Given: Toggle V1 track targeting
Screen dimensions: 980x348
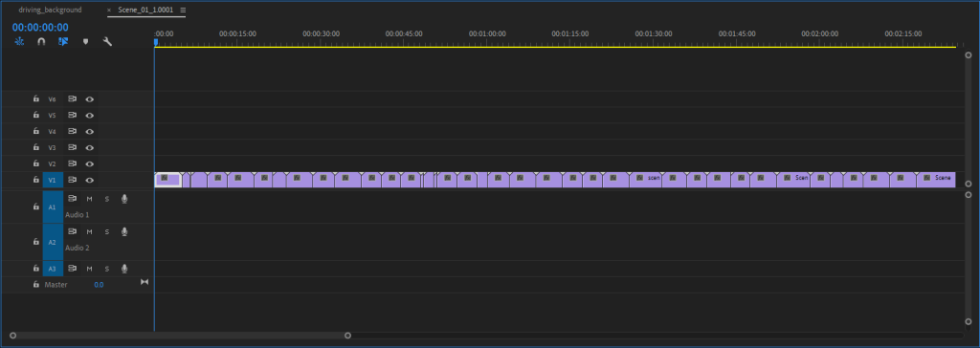Looking at the screenshot, I should point(53,180).
